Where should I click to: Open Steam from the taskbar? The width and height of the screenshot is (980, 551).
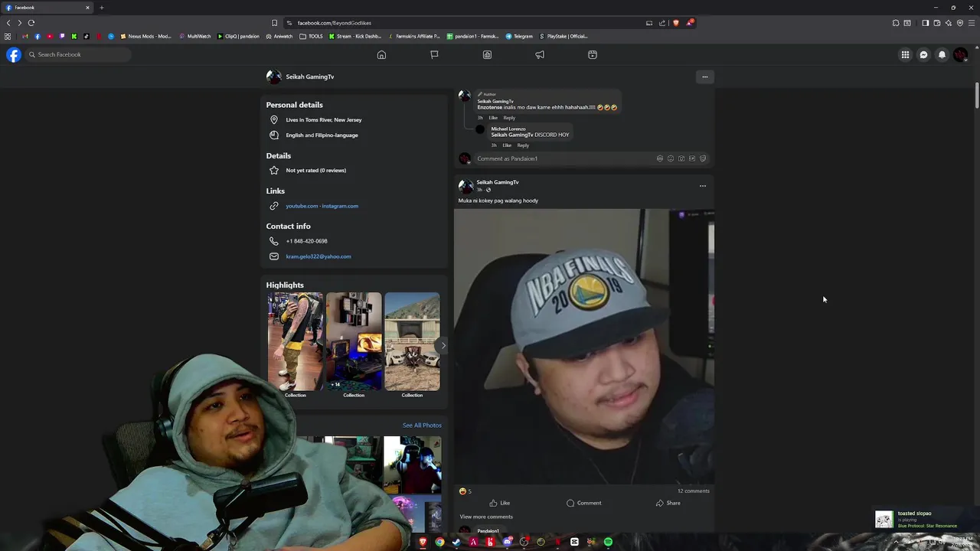tap(456, 542)
